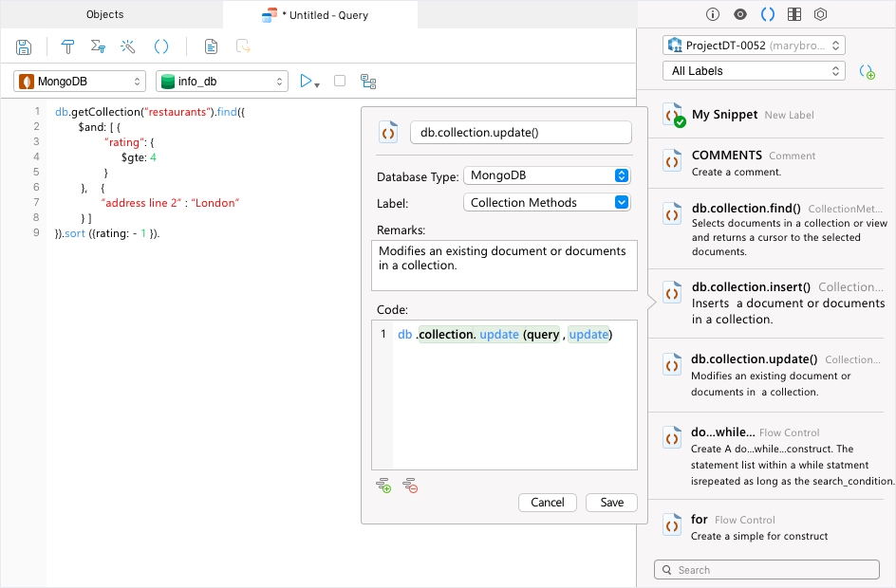Open the run options arrow beside play button
Viewport: 896px width, 588px height.
click(317, 85)
